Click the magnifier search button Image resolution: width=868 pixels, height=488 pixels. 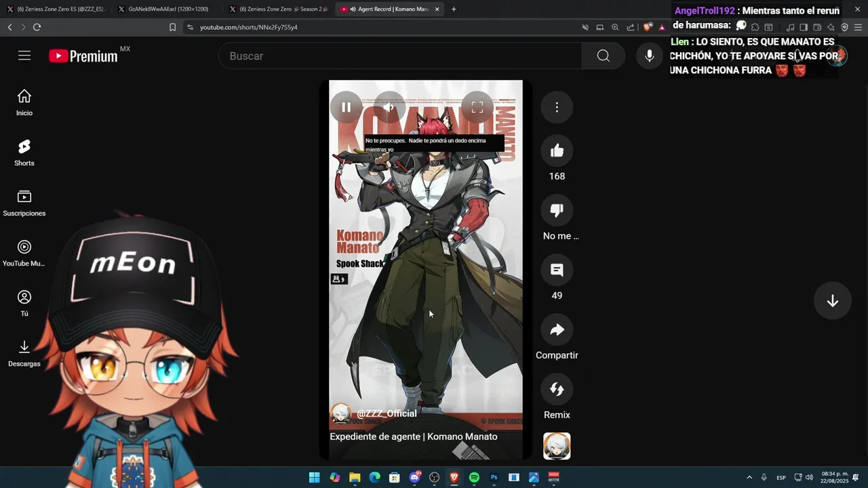click(x=604, y=56)
